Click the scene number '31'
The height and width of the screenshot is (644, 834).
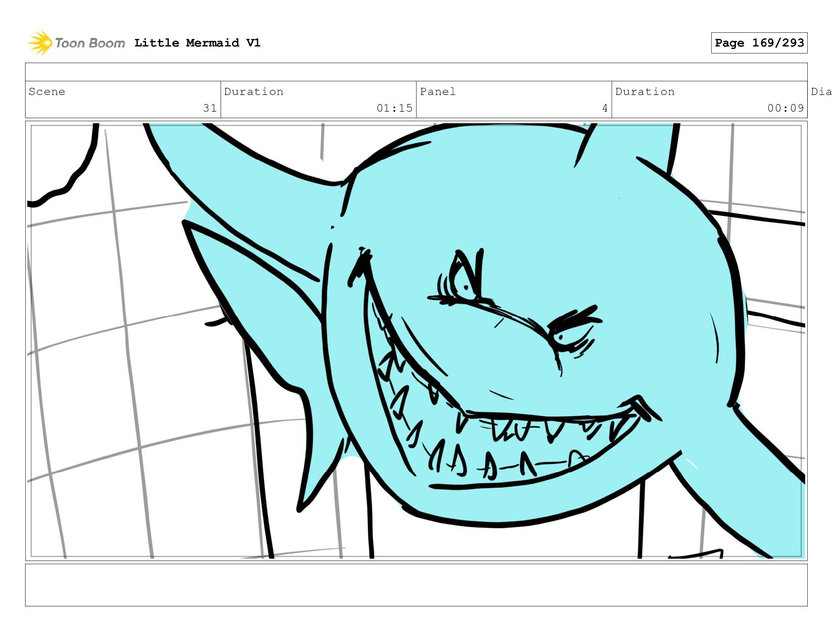[x=210, y=108]
